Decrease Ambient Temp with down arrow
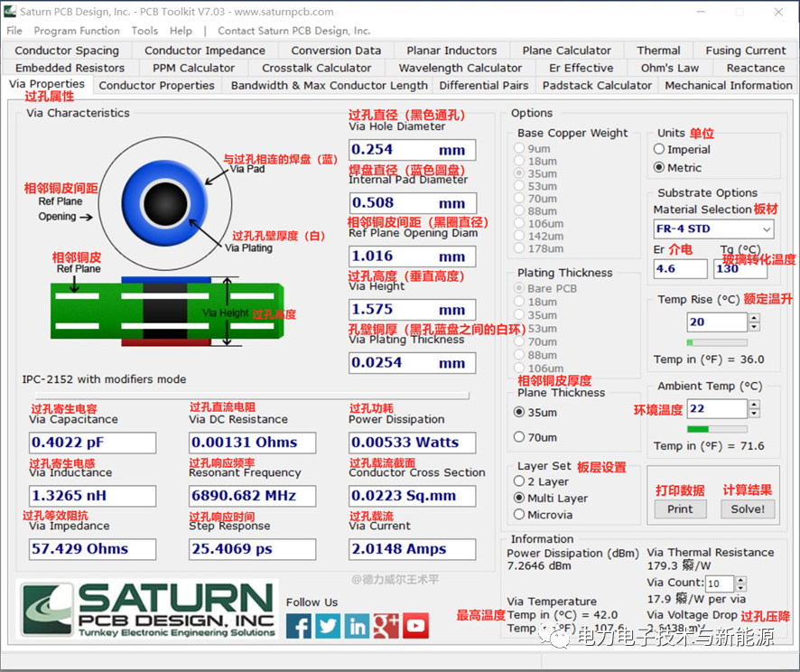This screenshot has height=672, width=800. [x=754, y=414]
